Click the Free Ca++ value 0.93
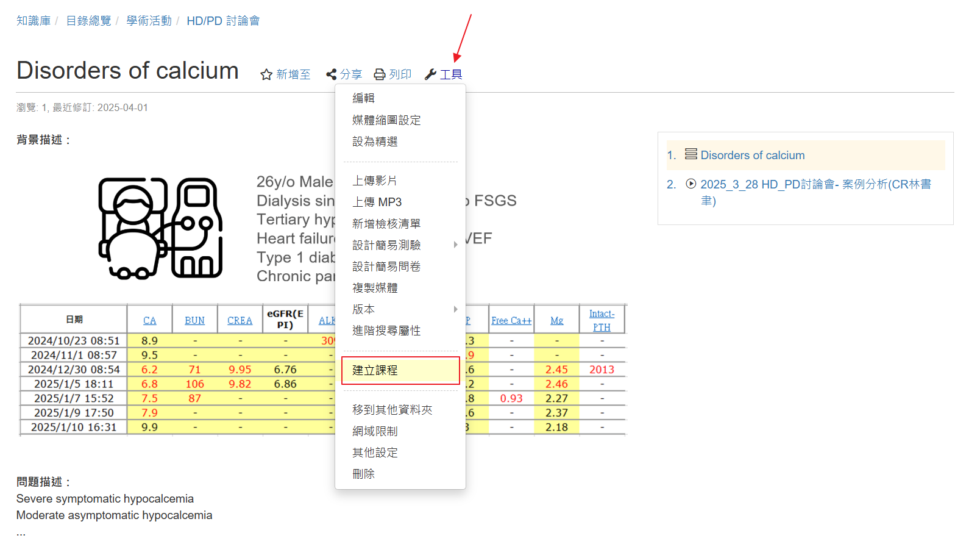Image resolution: width=980 pixels, height=541 pixels. coord(511,398)
